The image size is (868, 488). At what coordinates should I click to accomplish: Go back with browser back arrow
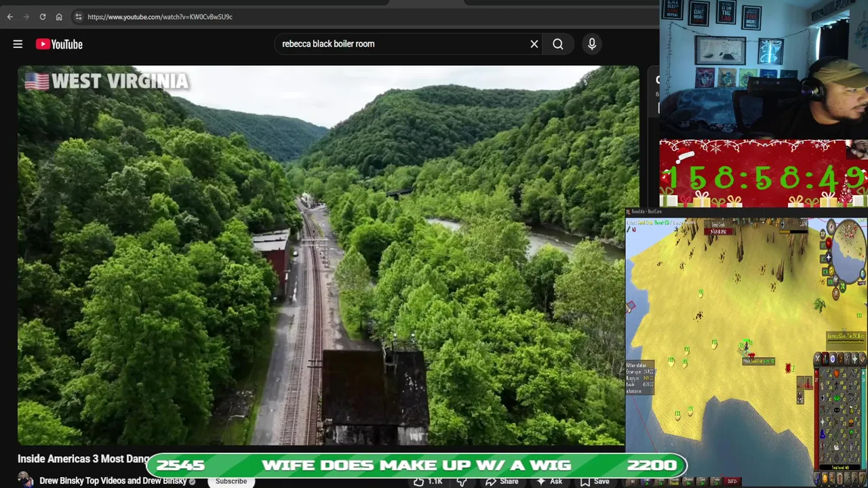point(9,17)
